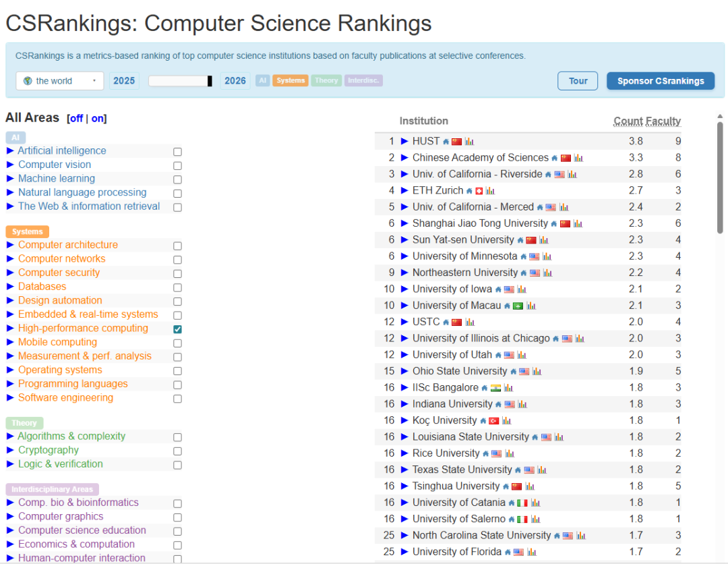Open ETH Zurich's homepage icon
The height and width of the screenshot is (564, 728).
(x=469, y=191)
